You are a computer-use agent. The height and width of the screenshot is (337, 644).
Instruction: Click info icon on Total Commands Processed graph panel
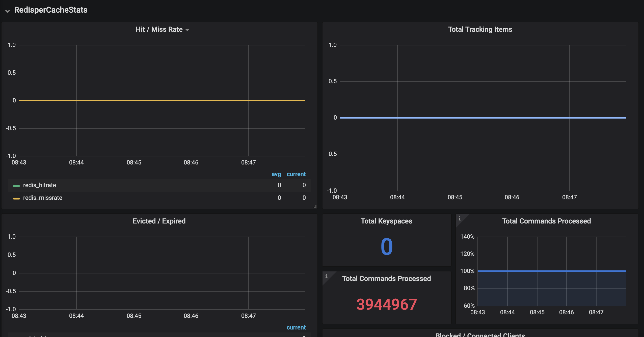(x=460, y=218)
